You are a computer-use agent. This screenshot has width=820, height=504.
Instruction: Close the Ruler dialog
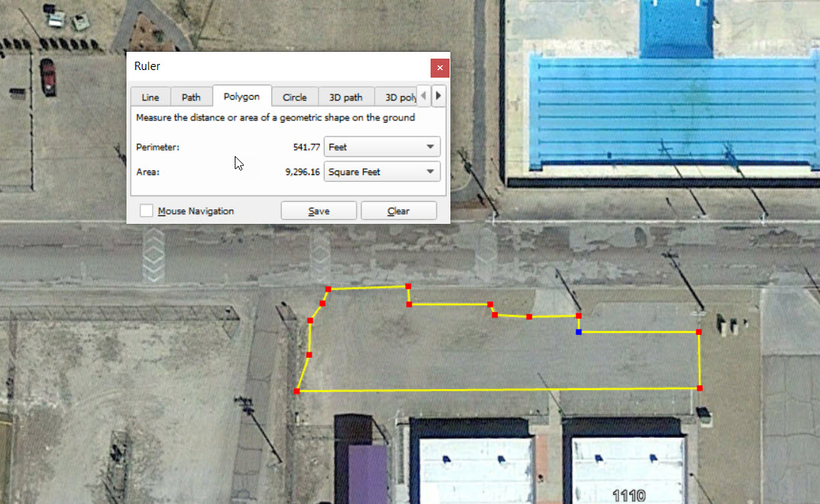coord(440,68)
